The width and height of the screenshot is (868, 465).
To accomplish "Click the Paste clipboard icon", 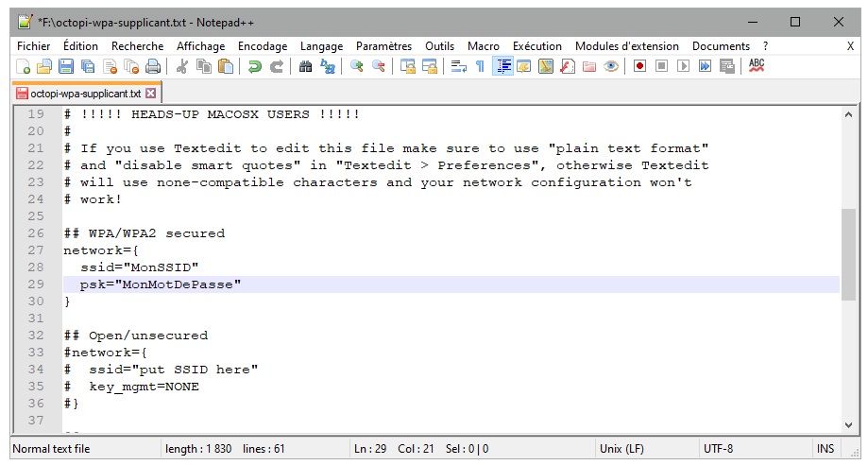I will point(226,66).
